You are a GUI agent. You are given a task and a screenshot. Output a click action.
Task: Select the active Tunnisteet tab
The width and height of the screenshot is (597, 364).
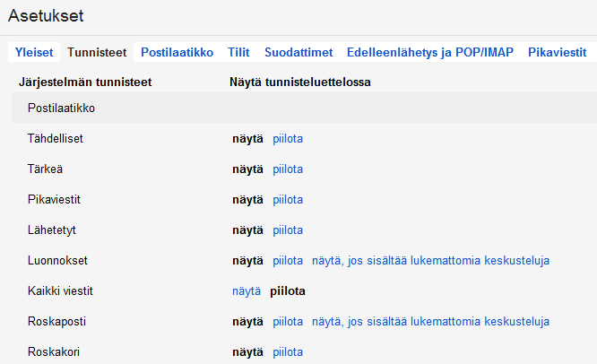99,53
